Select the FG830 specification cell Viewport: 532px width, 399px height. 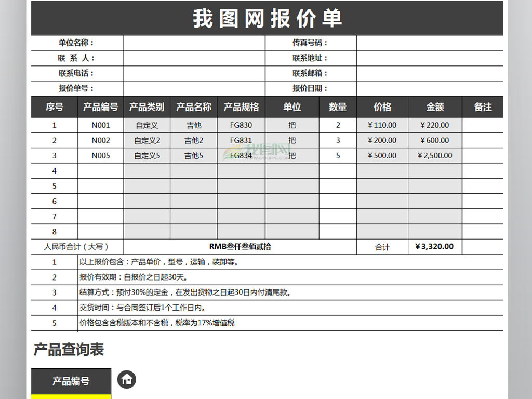pos(241,125)
